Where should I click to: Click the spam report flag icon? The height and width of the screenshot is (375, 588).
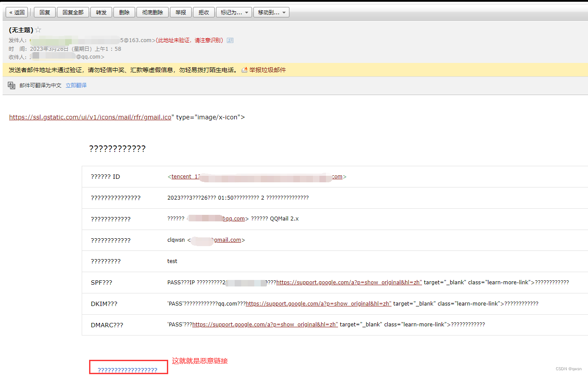(245, 70)
